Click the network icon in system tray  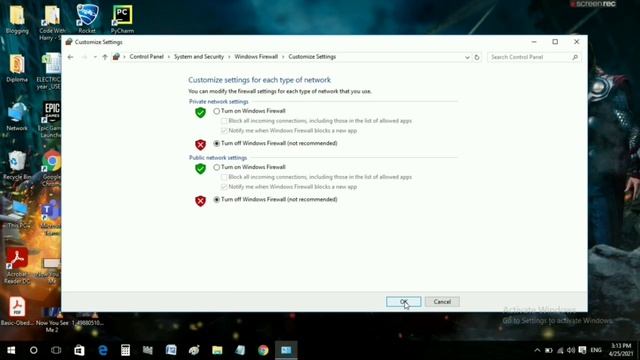[560, 350]
